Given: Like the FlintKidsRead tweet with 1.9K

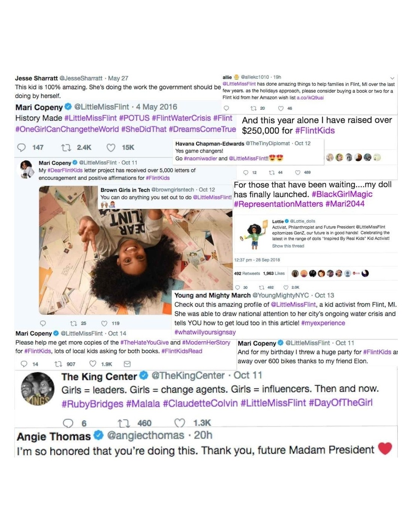Looking at the screenshot, I should tap(93, 364).
